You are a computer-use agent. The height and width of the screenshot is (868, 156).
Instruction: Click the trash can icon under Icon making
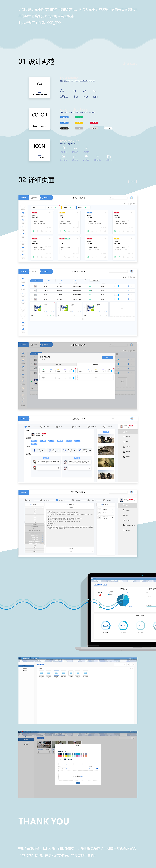[x=86, y=148]
